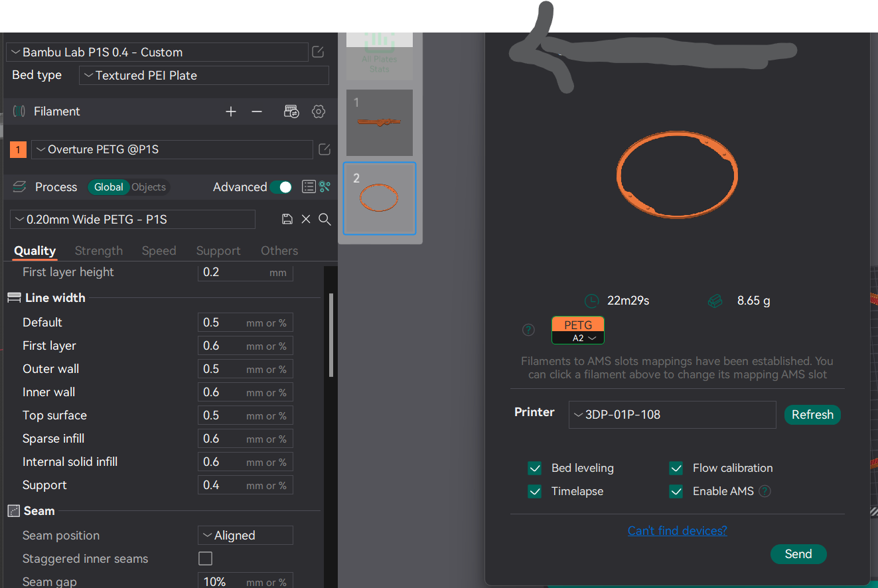This screenshot has width=878, height=588.
Task: Select plate 1 thumbnail in the sidebar
Action: [379, 122]
